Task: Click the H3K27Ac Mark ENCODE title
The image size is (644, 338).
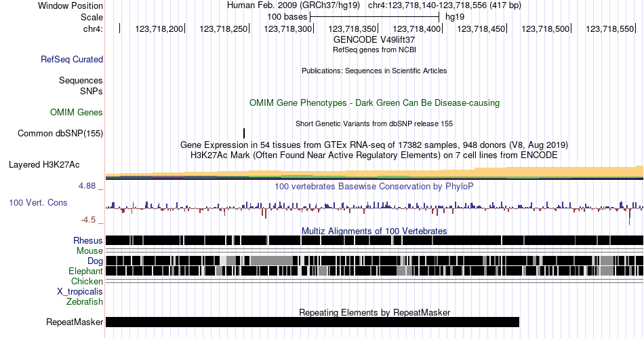Action: pos(374,155)
